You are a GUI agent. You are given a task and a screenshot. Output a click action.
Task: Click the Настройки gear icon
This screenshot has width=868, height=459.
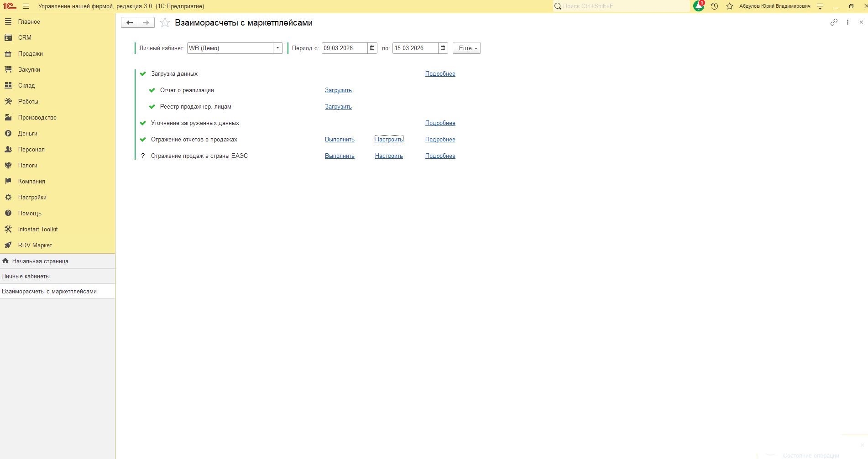pyautogui.click(x=8, y=197)
